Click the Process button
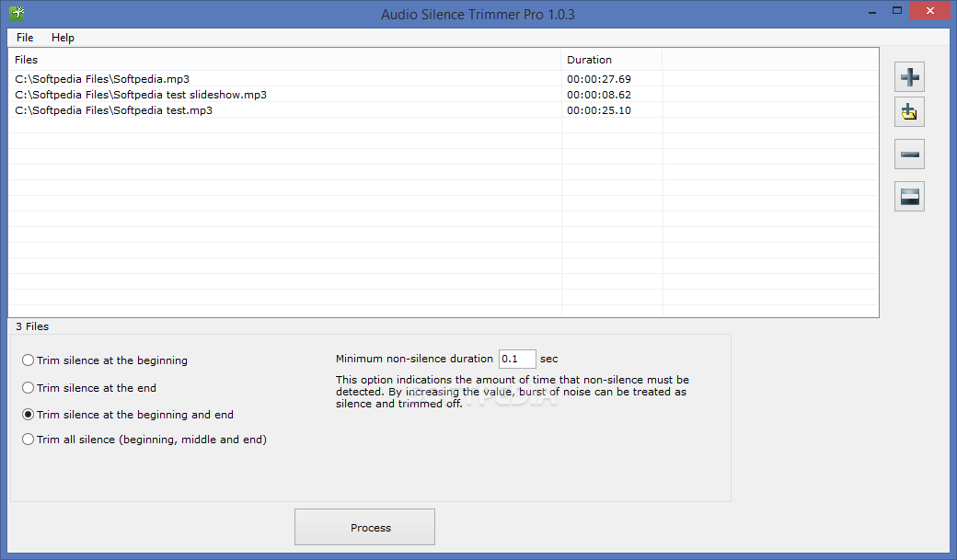The height and width of the screenshot is (560, 957). (x=364, y=527)
